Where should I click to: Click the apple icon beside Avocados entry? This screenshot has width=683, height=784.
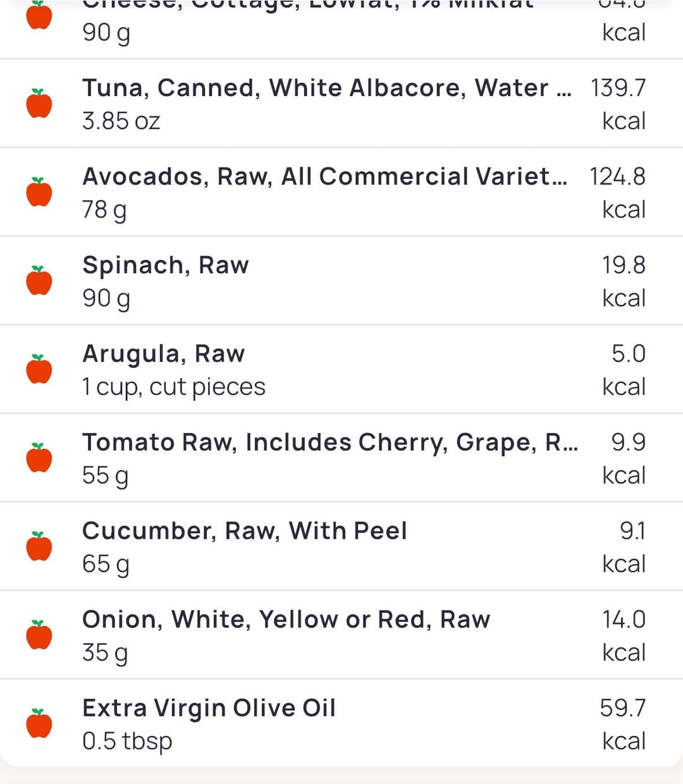[x=39, y=192]
